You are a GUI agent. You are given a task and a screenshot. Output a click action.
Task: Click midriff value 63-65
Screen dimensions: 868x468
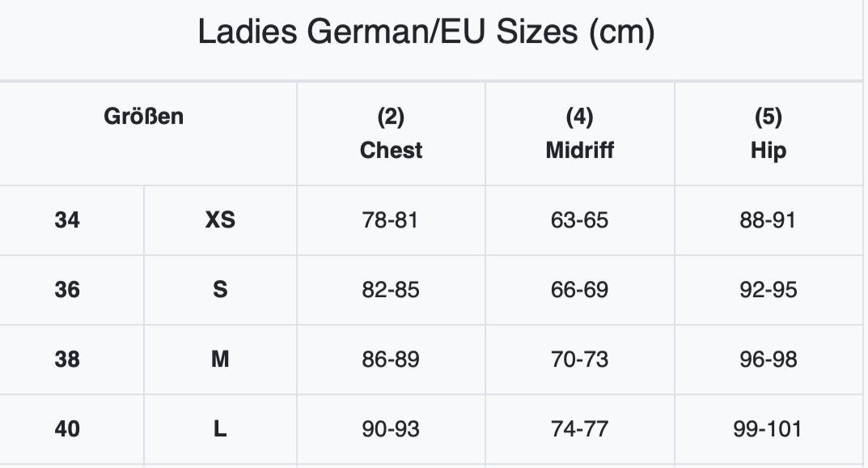[x=579, y=220]
